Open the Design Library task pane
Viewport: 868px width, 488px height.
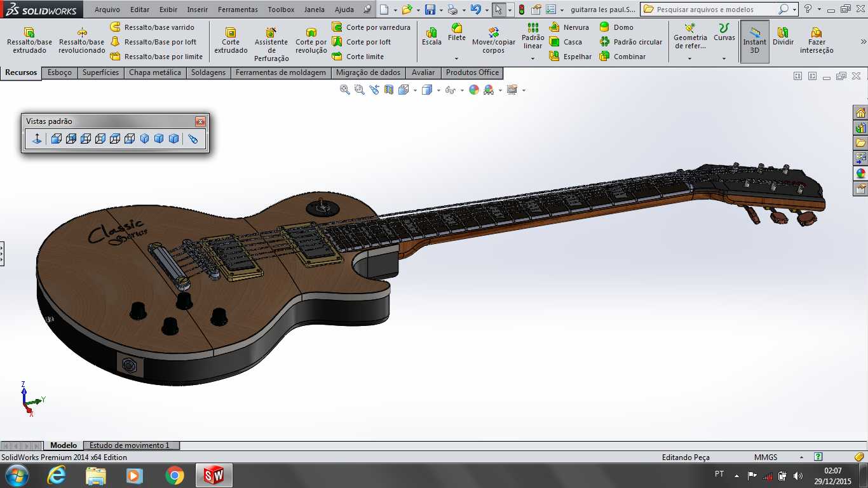click(860, 128)
